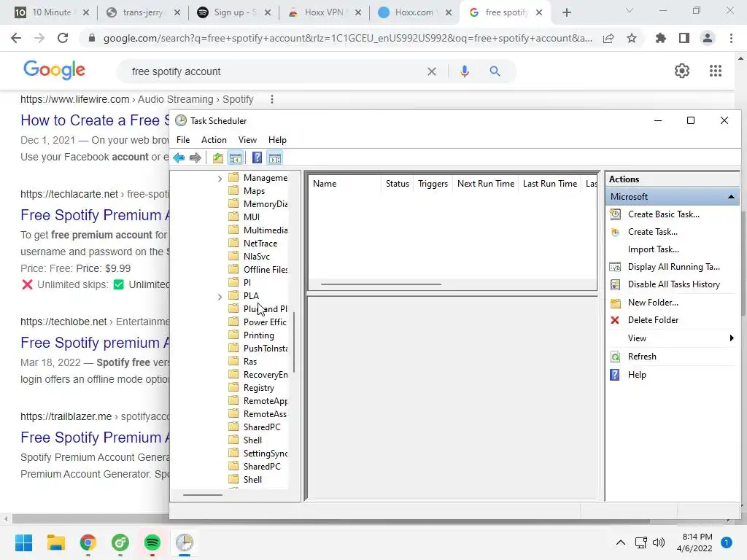Click the folder tree vertical scrollbar
Screen dimensions: 747x560
[294, 342]
